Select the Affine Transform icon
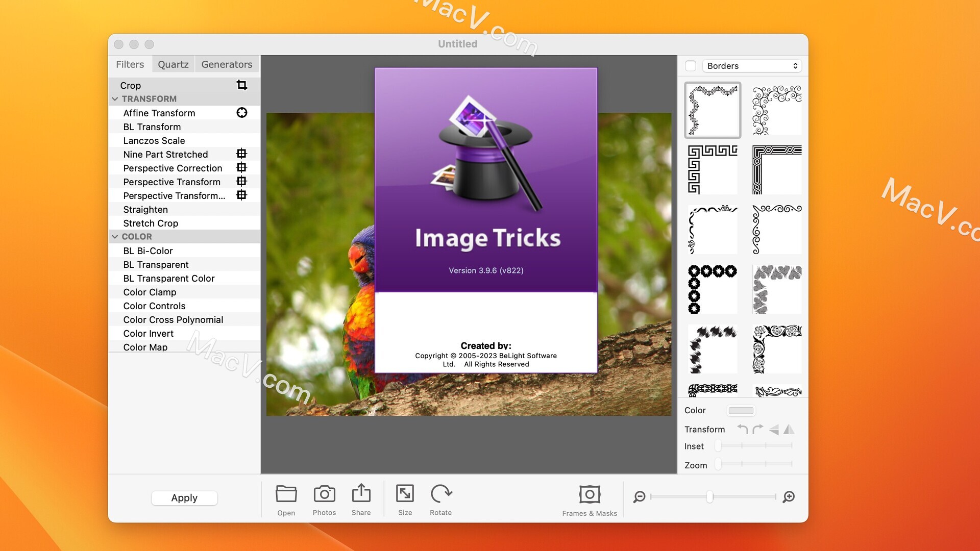Viewport: 980px width, 551px height. [241, 112]
